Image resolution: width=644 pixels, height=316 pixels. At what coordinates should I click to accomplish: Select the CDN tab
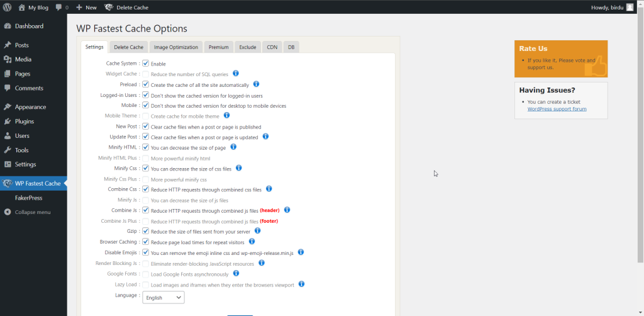[272, 47]
